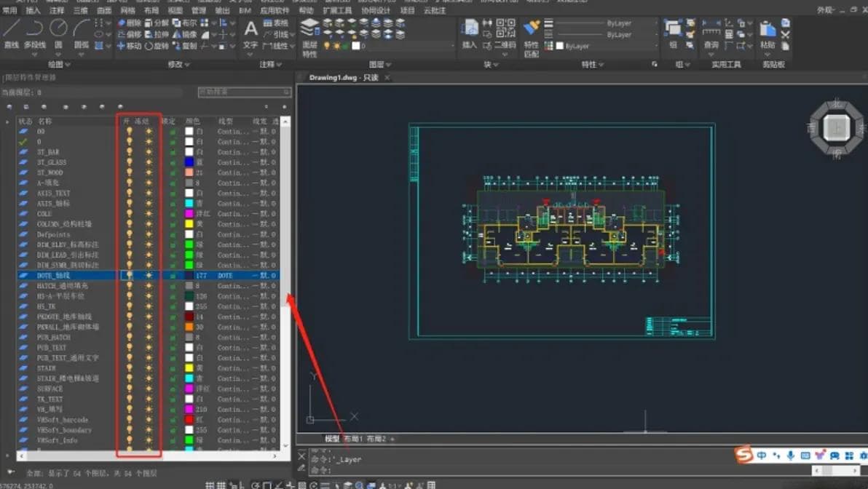Toggle on/off bulb for TK_TEXT layer
868x489 pixels.
(130, 399)
